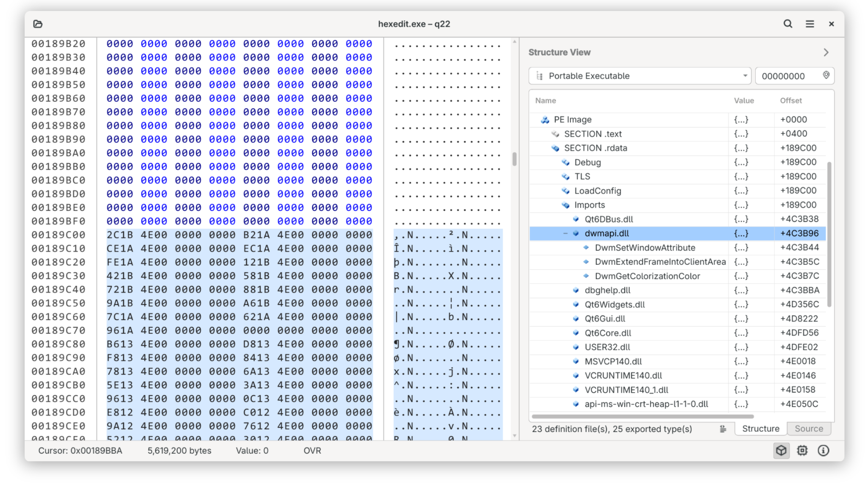Screen dimensions: 868x493
Task: Select the VCRUNTIME140_1.dll import row
Action: tap(677, 390)
